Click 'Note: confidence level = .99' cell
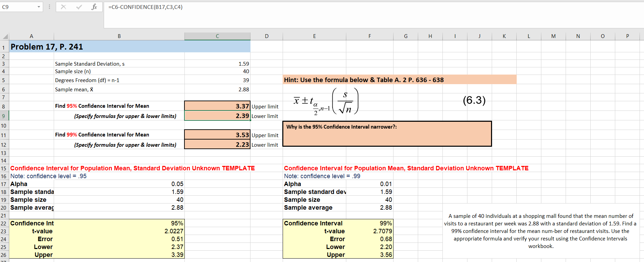The width and height of the screenshot is (644, 262). (x=322, y=176)
